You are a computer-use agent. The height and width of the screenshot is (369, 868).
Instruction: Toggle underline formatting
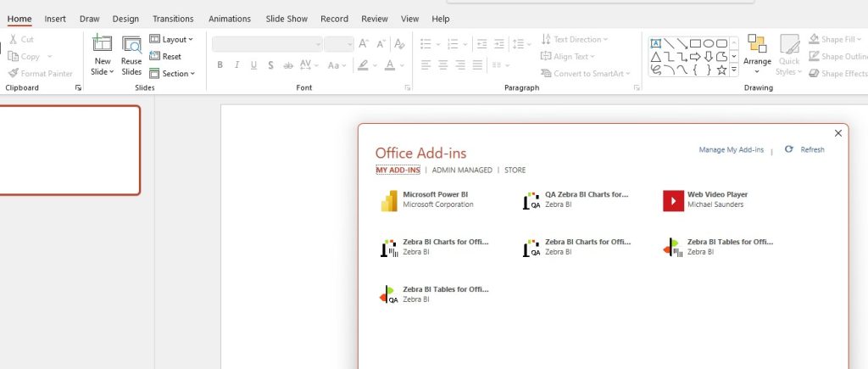coord(253,65)
